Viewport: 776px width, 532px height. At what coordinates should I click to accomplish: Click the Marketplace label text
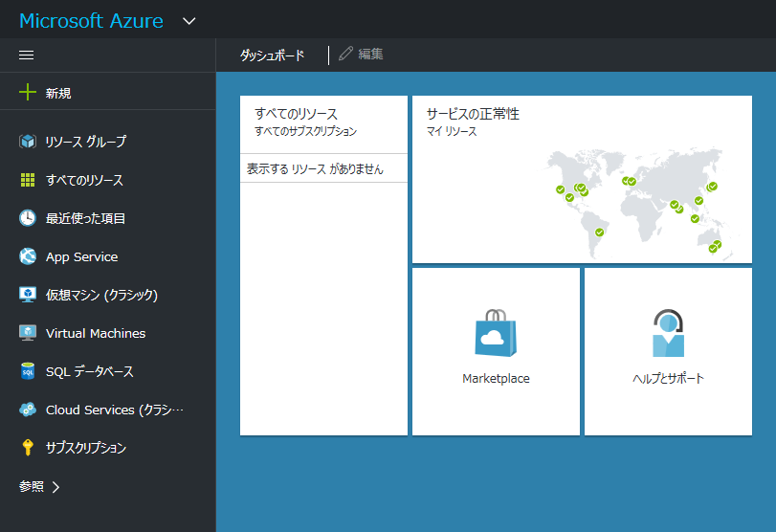(x=496, y=379)
